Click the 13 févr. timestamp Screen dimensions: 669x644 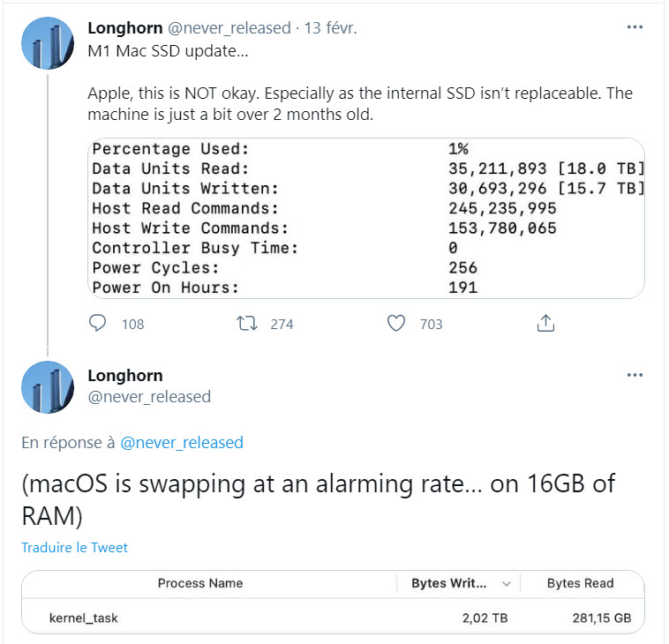click(x=331, y=27)
